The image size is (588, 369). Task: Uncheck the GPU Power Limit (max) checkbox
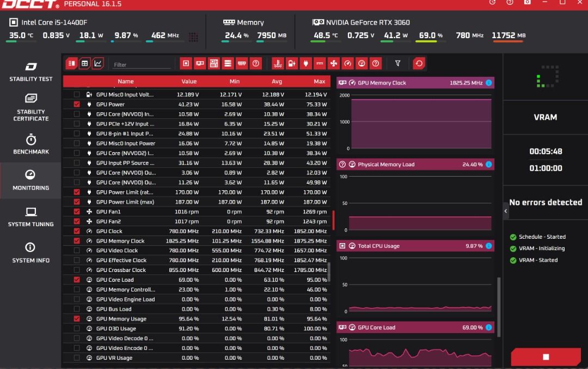click(77, 202)
